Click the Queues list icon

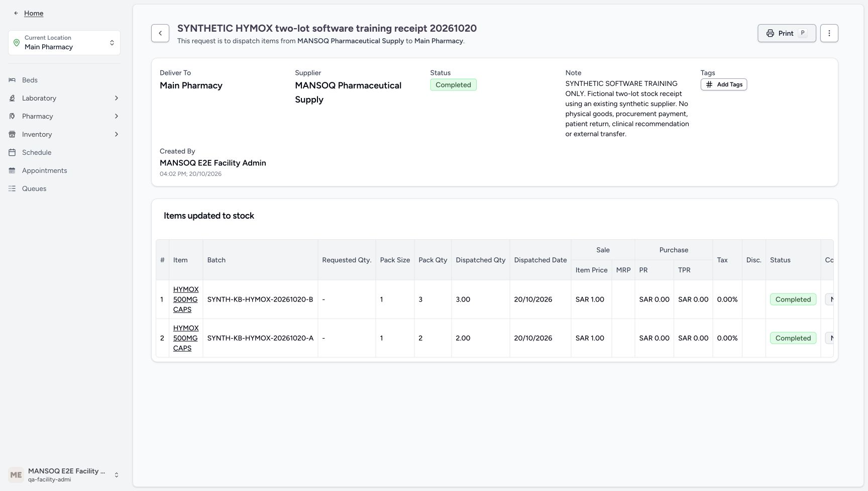point(12,188)
